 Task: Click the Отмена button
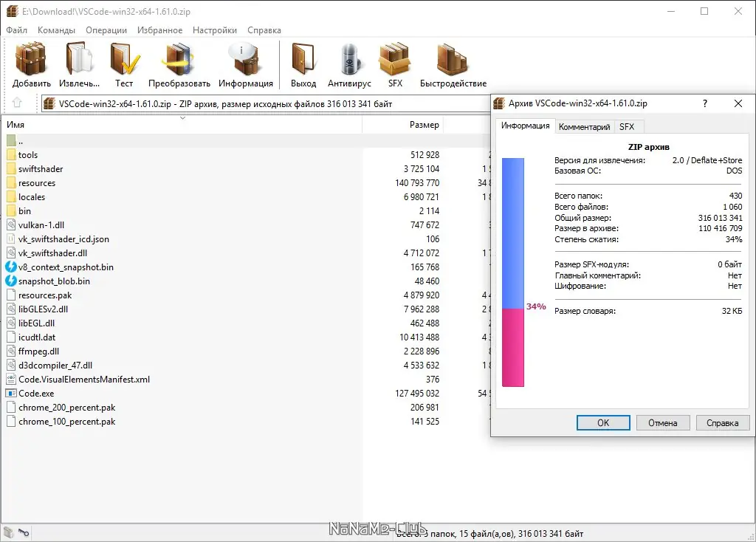pyautogui.click(x=662, y=423)
